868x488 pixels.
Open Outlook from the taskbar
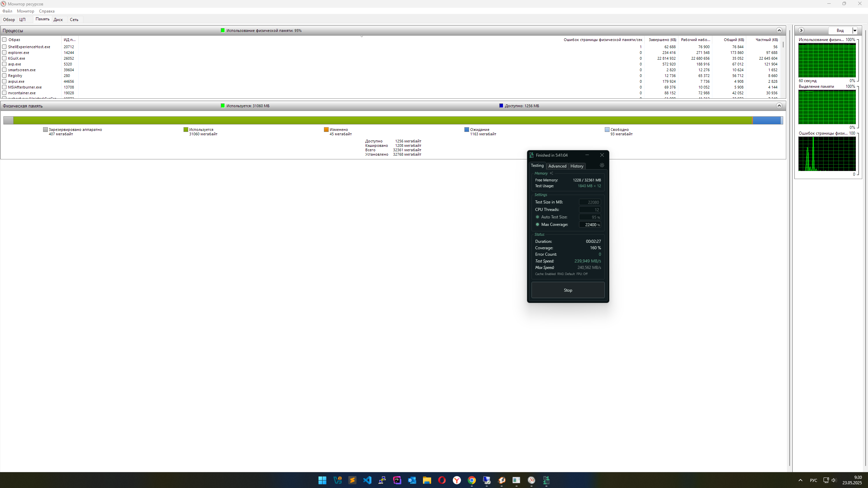412,480
